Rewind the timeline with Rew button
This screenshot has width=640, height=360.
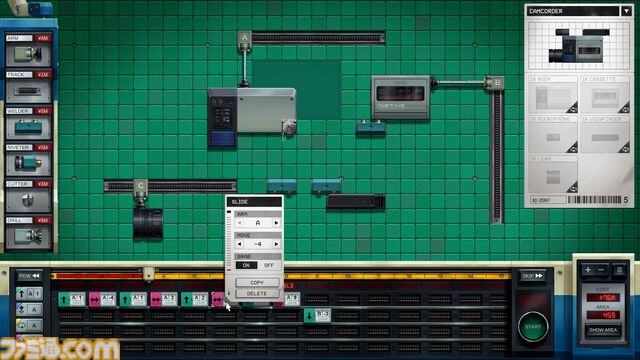click(x=29, y=276)
